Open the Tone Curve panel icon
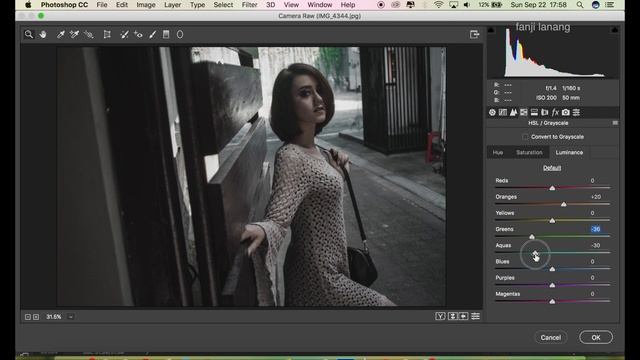Image resolution: width=640 pixels, height=360 pixels. pyautogui.click(x=503, y=112)
